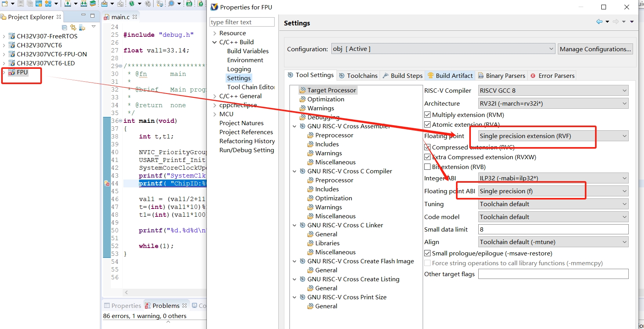The image size is (644, 329).
Task: Click the green layers build icon
Action: [x=93, y=4]
